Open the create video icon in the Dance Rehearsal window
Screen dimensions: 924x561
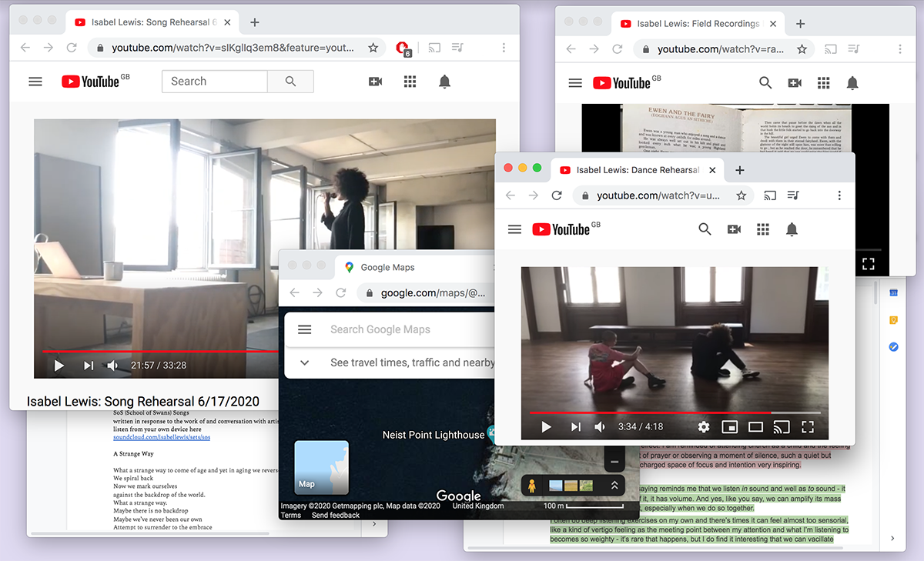pos(735,229)
